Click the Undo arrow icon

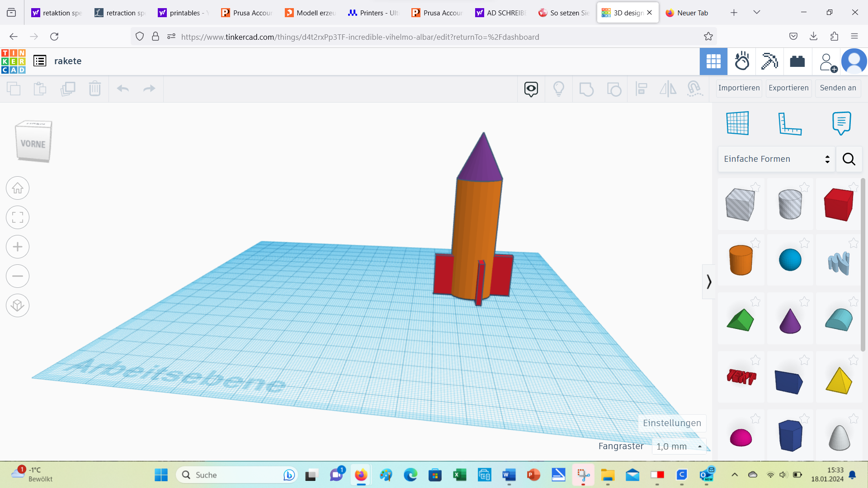click(123, 89)
